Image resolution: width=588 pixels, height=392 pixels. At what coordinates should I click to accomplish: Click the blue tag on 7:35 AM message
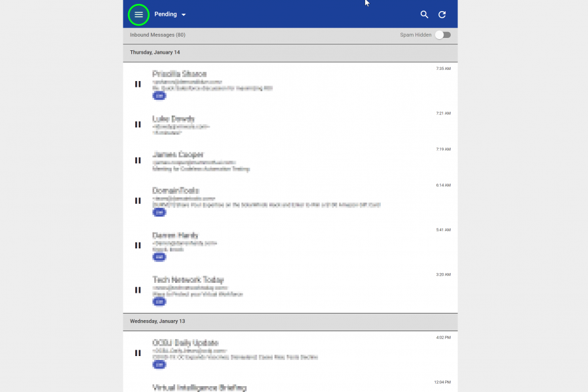click(x=159, y=95)
